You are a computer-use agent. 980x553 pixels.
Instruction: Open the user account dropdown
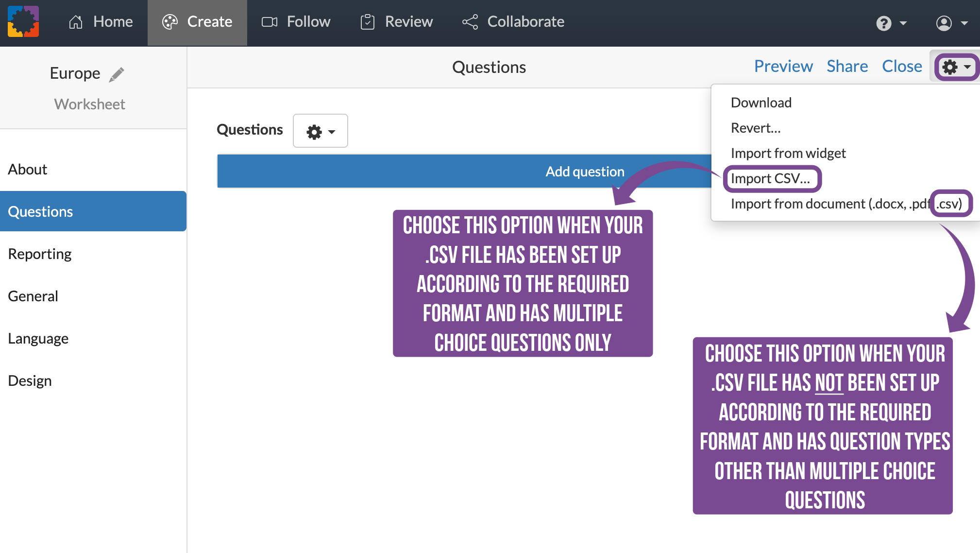951,23
